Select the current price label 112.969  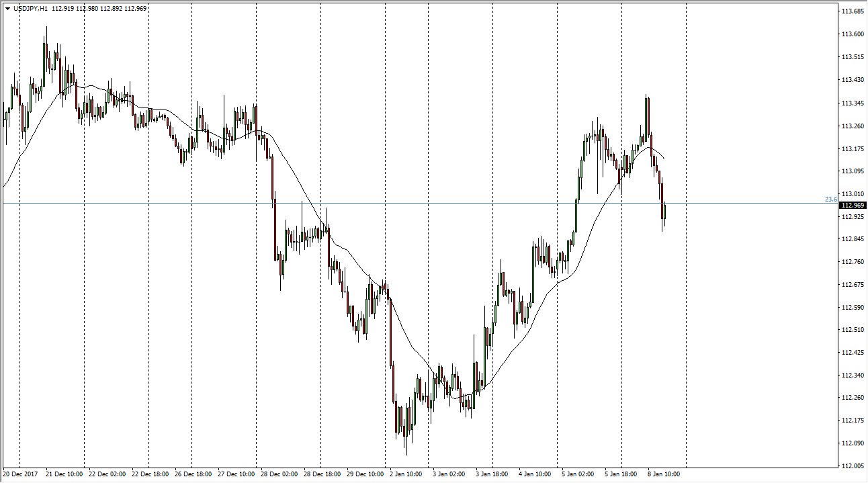click(x=852, y=206)
